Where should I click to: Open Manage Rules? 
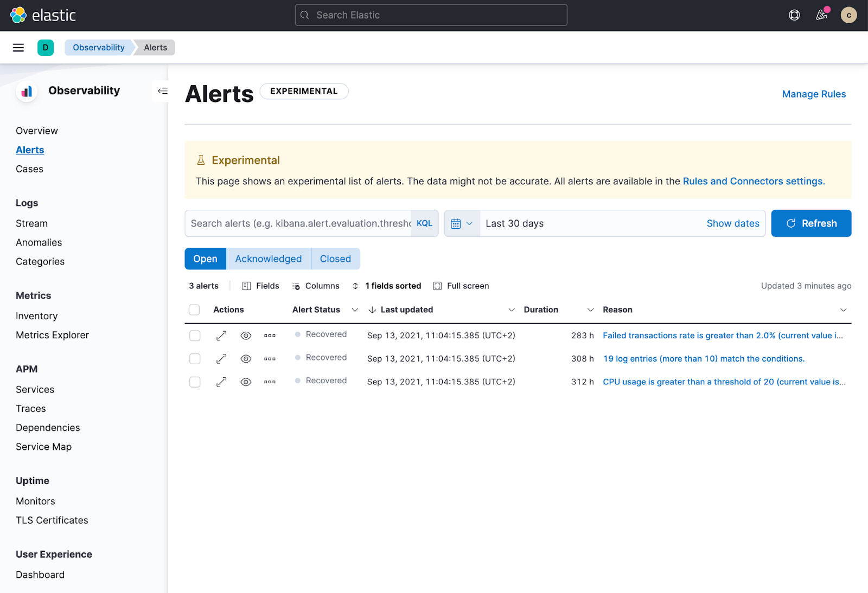[x=814, y=94]
